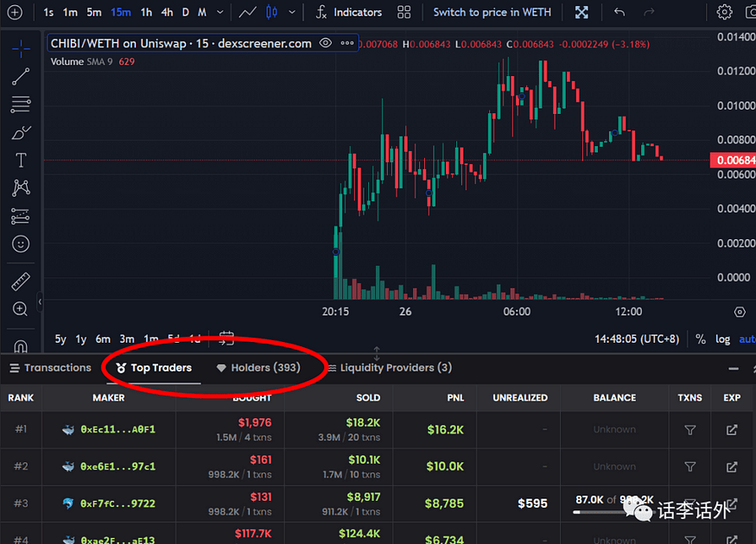The height and width of the screenshot is (544, 756).
Task: Set interval to M (monthly)
Action: [x=202, y=12]
